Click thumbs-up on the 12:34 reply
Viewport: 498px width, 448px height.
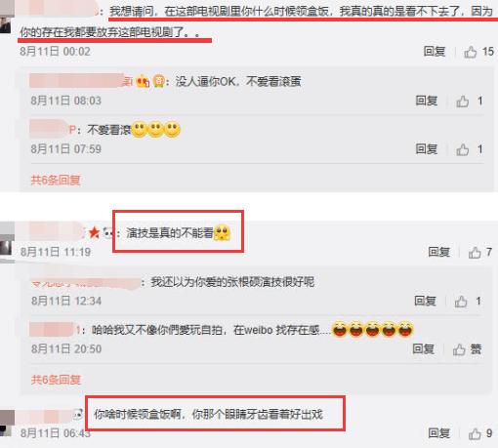[x=461, y=302]
